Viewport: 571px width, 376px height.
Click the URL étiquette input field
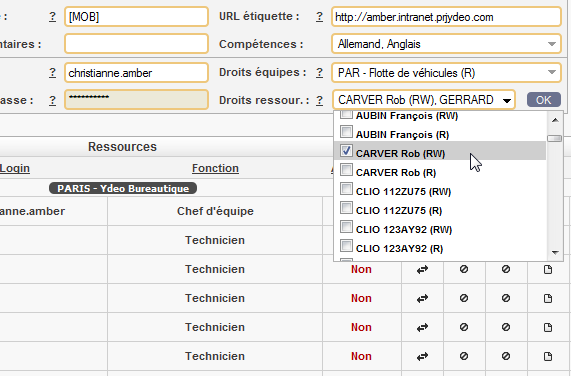[446, 17]
